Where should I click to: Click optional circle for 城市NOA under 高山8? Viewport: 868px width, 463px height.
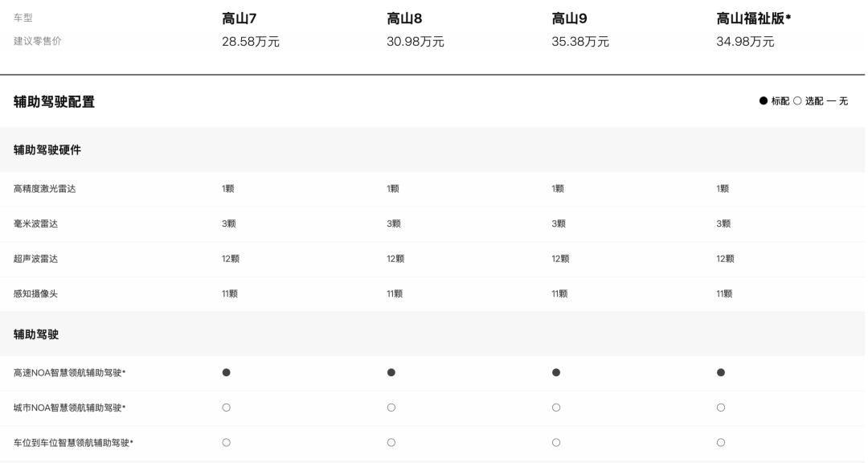pyautogui.click(x=391, y=408)
